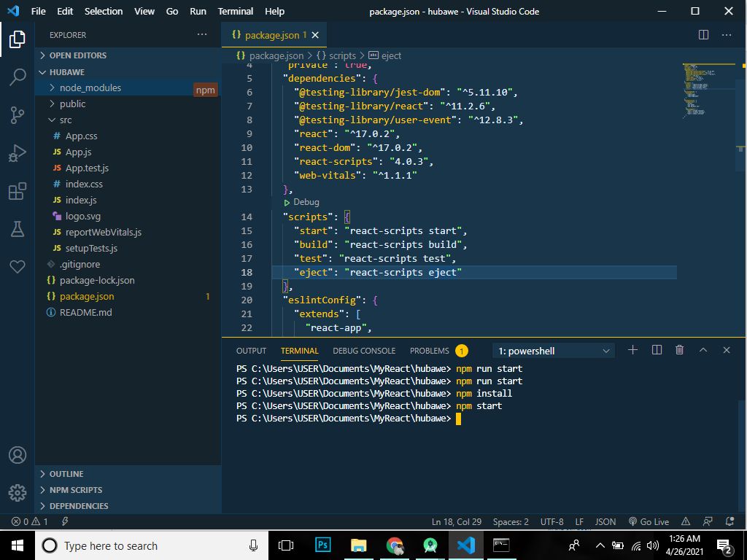Open the feedback icon in status bar

point(708,521)
